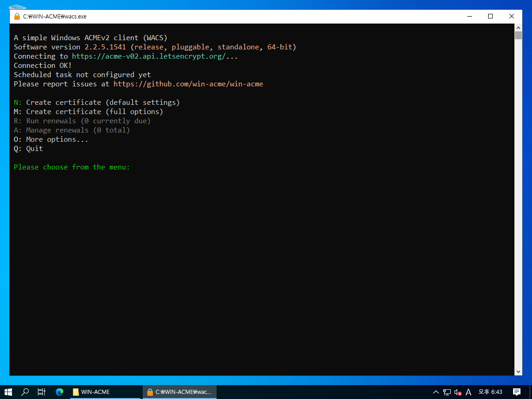The image size is (532, 399).
Task: Click 'O: More options...' line
Action: click(51, 139)
